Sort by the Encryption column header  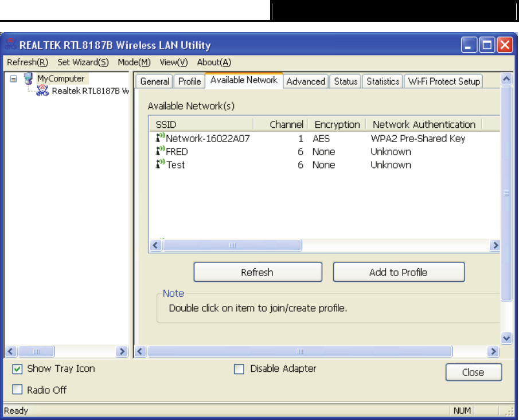click(x=337, y=124)
